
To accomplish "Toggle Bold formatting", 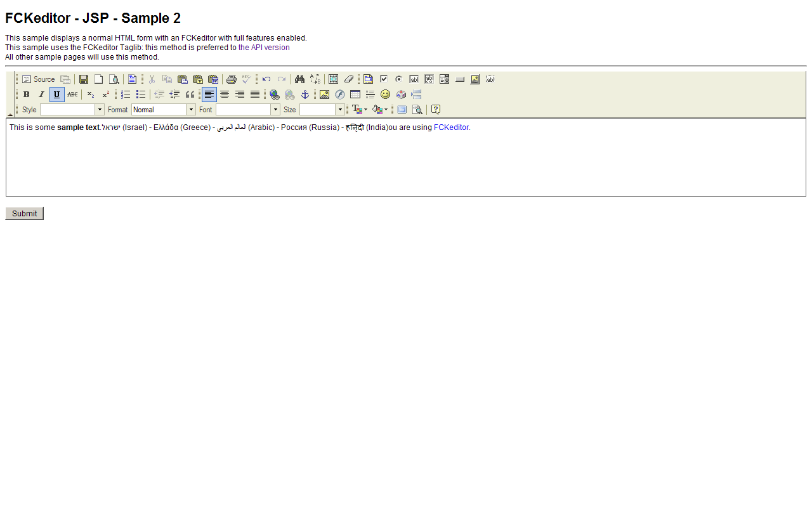I will [27, 95].
